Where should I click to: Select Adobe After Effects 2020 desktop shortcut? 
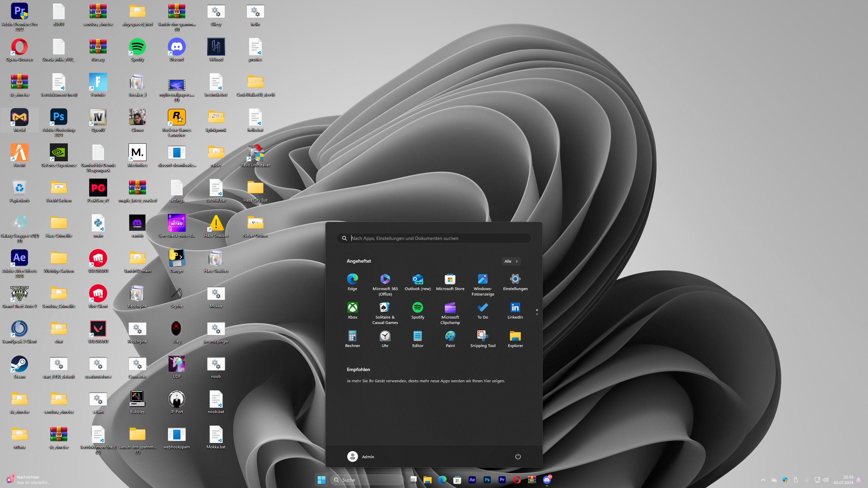click(19, 264)
